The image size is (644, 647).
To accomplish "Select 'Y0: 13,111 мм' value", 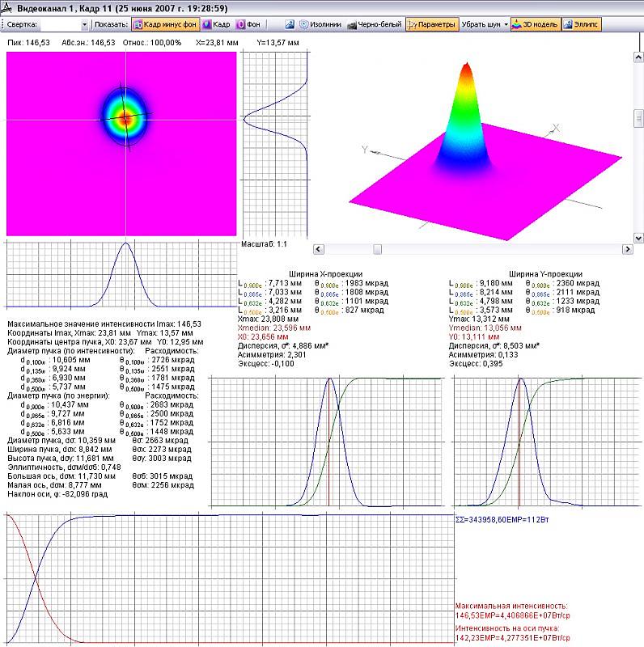I will [x=474, y=336].
